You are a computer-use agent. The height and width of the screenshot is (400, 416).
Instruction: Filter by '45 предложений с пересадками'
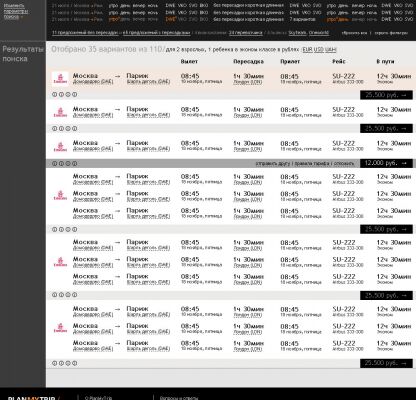156,33
